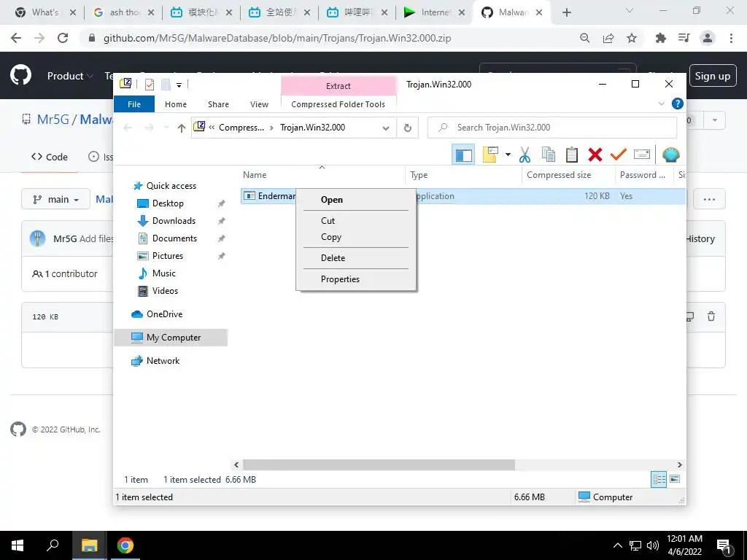Open the Share ribbon tab
This screenshot has width=747, height=560.
[218, 104]
